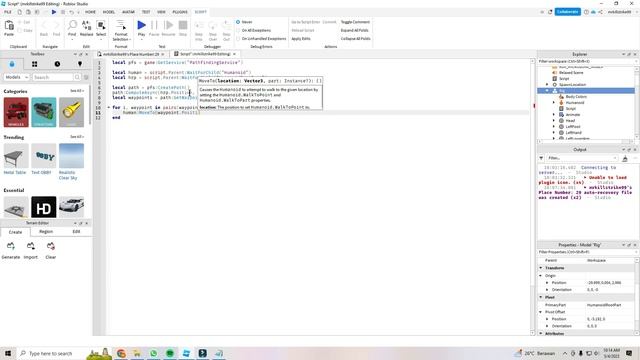Click the quick-access run arrow in title toolbar
Screen dimensions: 640x360
pos(54,12)
